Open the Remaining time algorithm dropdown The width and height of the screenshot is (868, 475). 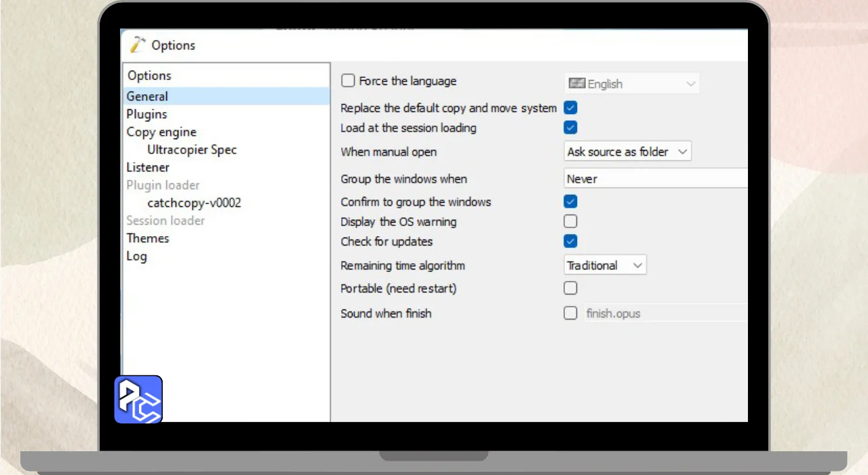click(605, 265)
